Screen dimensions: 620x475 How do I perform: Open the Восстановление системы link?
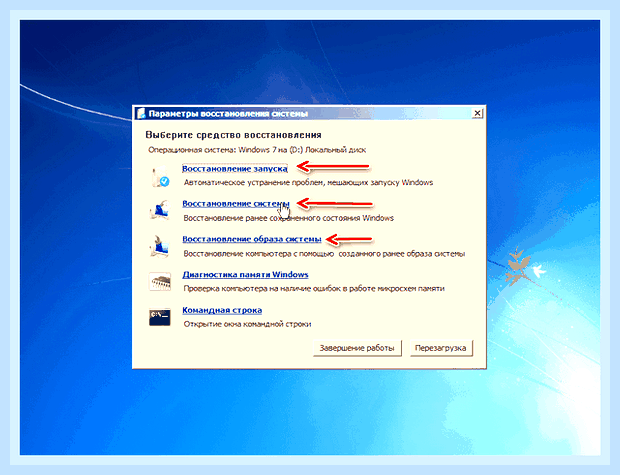pos(236,204)
